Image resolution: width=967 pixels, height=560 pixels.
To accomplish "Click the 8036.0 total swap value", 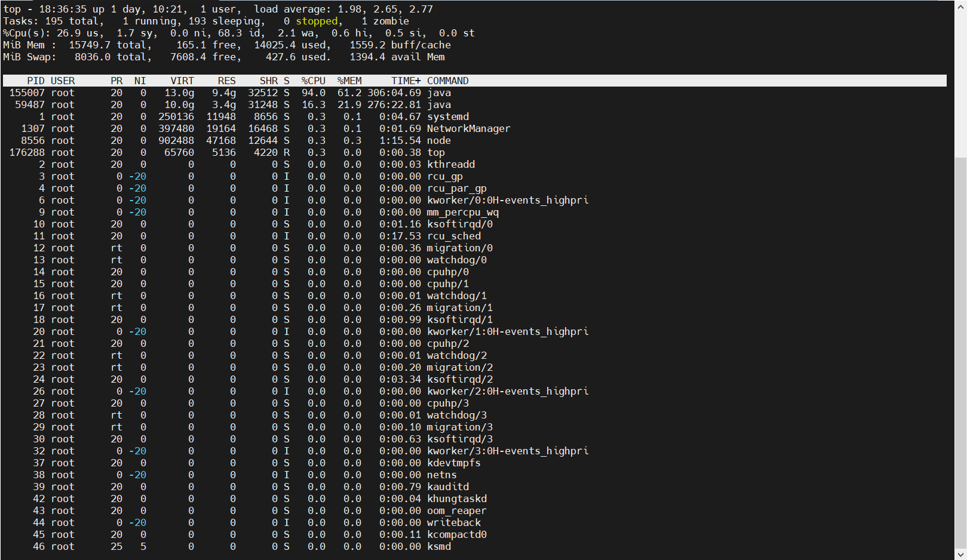I will (x=93, y=57).
